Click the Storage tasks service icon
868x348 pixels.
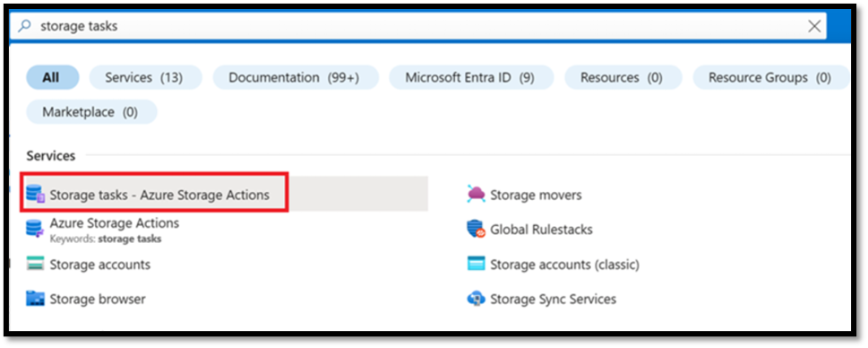coord(35,195)
